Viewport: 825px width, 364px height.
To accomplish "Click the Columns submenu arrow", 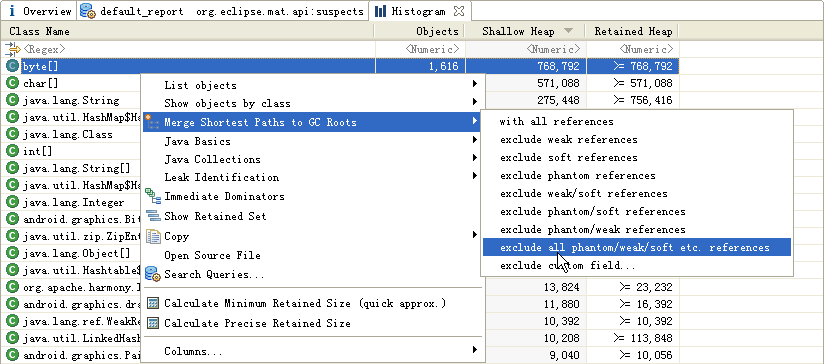I will point(475,350).
